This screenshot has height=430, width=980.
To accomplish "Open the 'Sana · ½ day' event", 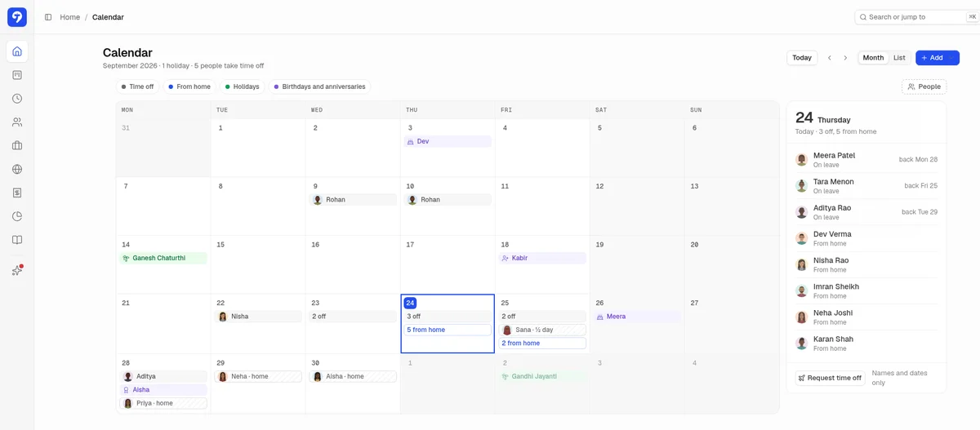I will (542, 330).
